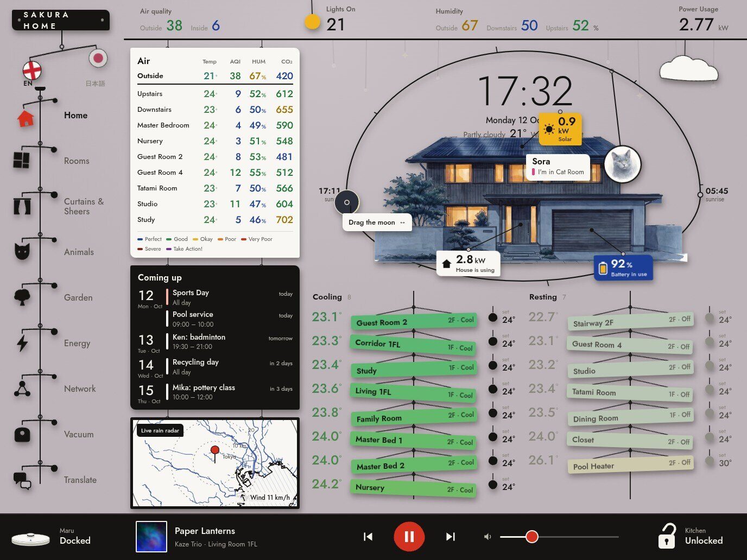Switch to the Japanese flag language icon
This screenshot has height=560, width=747.
click(x=98, y=58)
